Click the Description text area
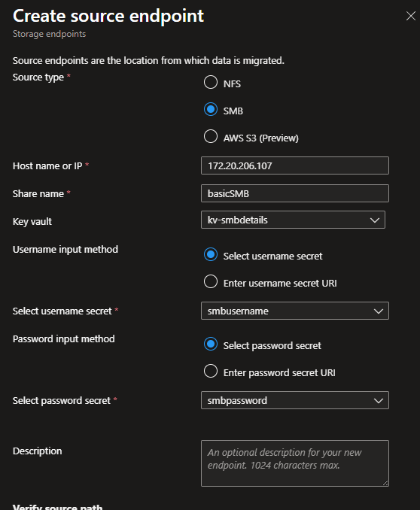Viewport: 420px width, 510px height. [x=295, y=463]
